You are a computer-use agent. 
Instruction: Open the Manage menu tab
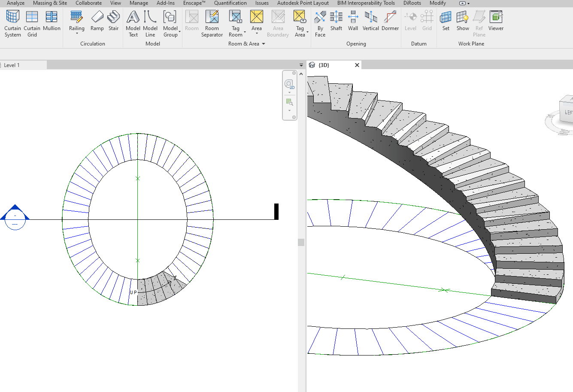point(139,3)
